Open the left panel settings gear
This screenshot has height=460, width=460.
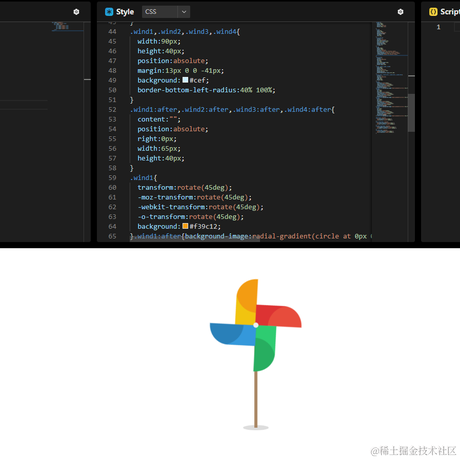coord(76,12)
